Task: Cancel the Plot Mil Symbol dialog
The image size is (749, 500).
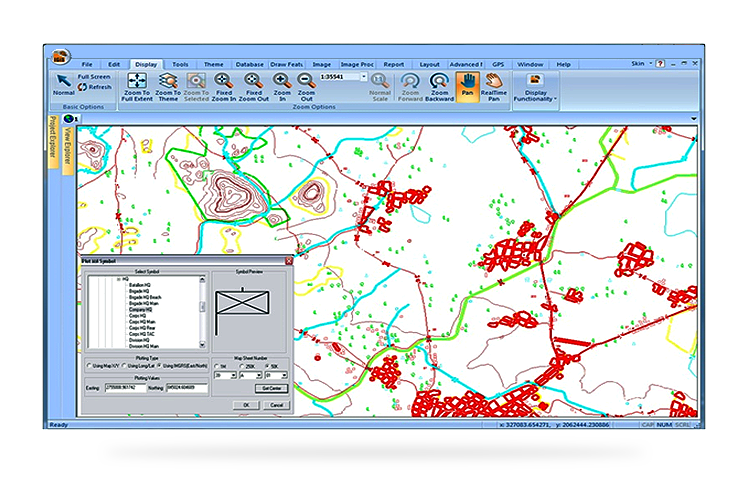Action: 277,405
